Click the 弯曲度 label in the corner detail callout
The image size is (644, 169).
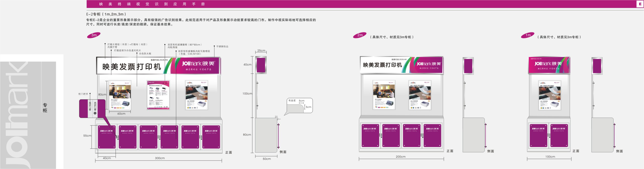tap(292, 101)
